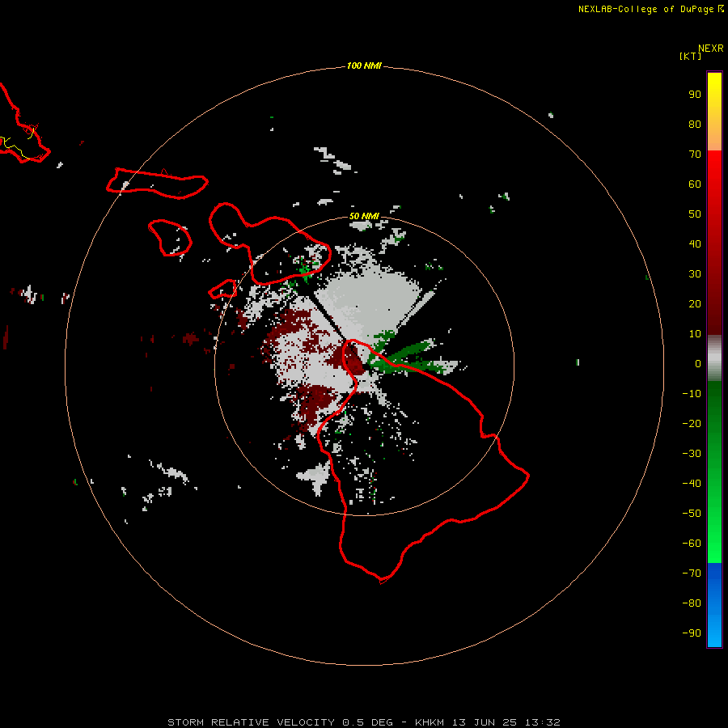Click the 20 knot label on the scale
The image size is (728, 728).
point(695,304)
